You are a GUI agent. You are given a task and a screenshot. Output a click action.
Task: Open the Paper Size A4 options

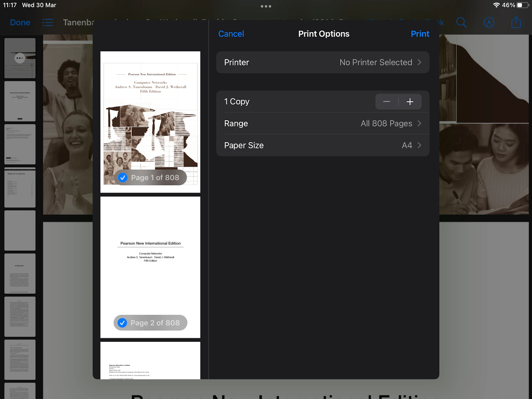coord(323,145)
